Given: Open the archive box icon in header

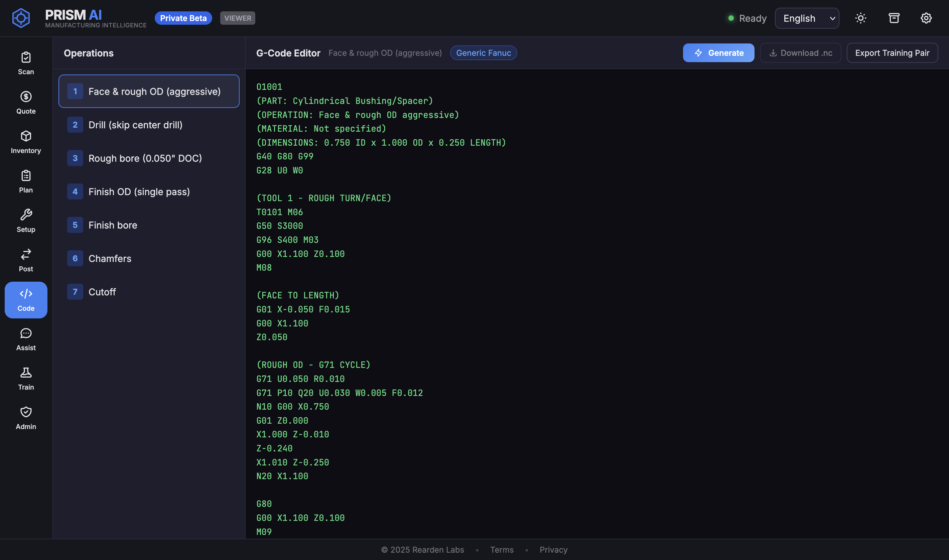Looking at the screenshot, I should click(894, 18).
